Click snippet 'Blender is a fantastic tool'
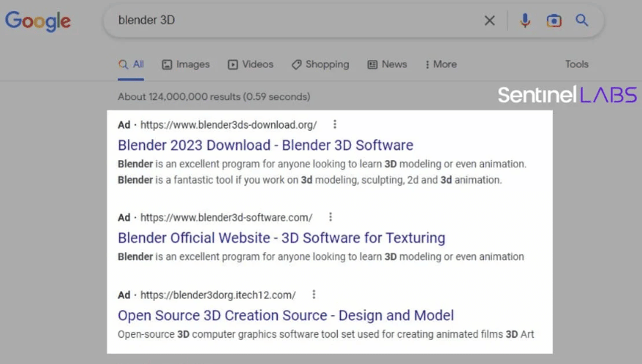Screen dimensions: 642x364 pyautogui.click(x=309, y=180)
